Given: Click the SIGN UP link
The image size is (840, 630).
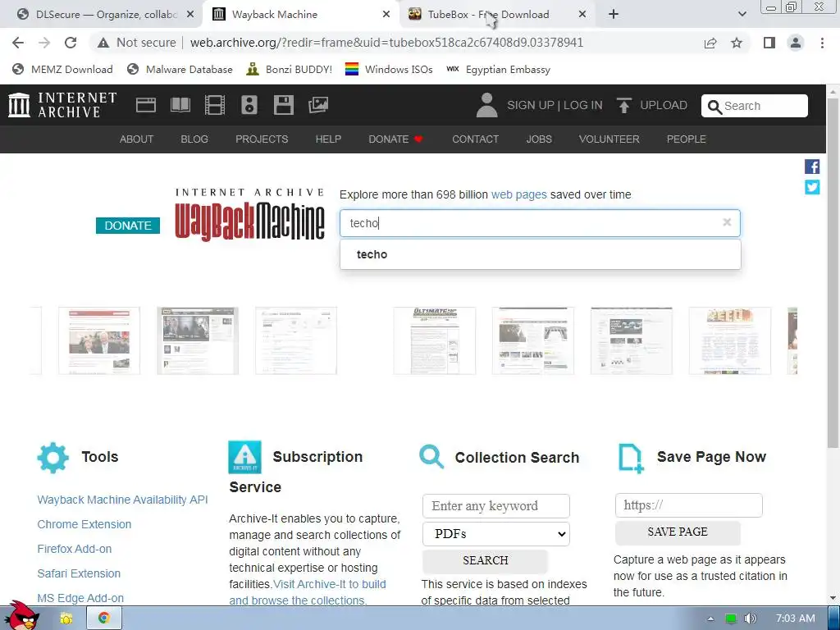Looking at the screenshot, I should (x=531, y=105).
